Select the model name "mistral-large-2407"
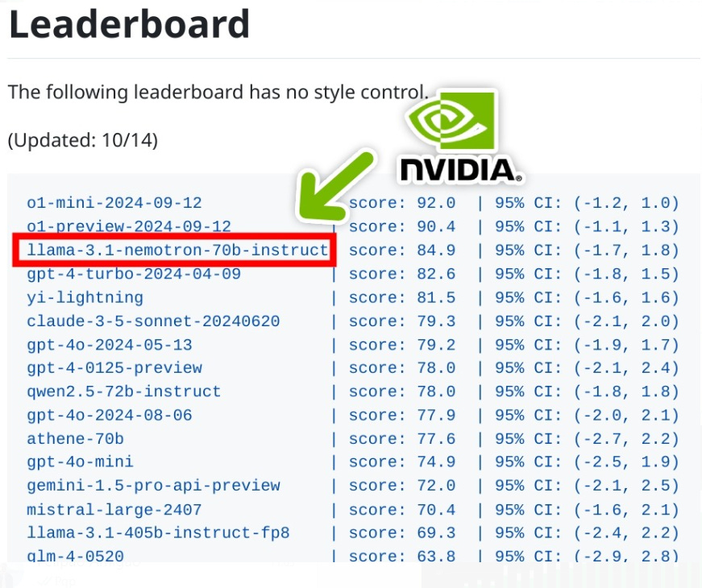Viewport: 702px width, 588px height. click(x=114, y=510)
